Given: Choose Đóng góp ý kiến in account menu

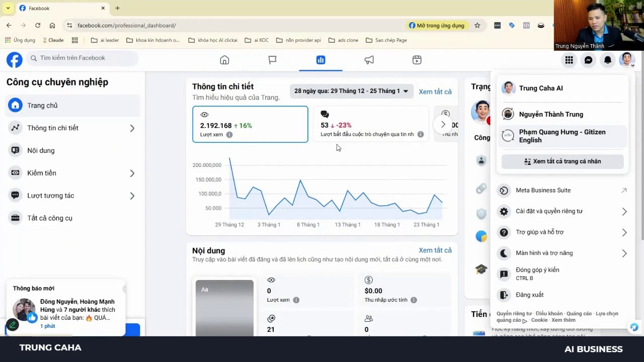Looking at the screenshot, I should pos(562,274).
